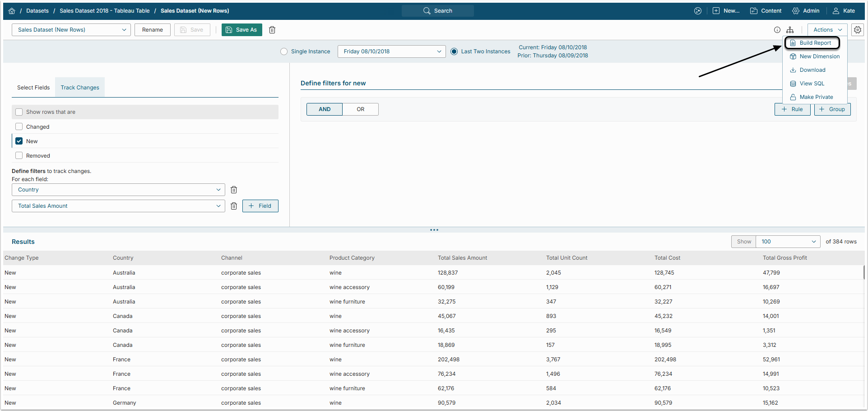Image resolution: width=868 pixels, height=411 pixels.
Task: Choose Build Report from Actions menu
Action: [815, 43]
